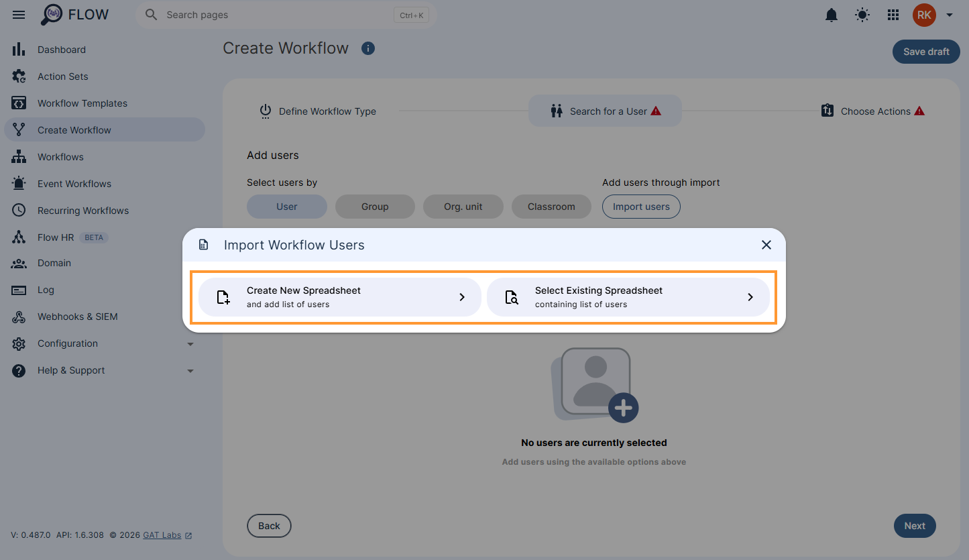The width and height of the screenshot is (969, 560).
Task: Click the RK user avatar
Action: [x=924, y=15]
